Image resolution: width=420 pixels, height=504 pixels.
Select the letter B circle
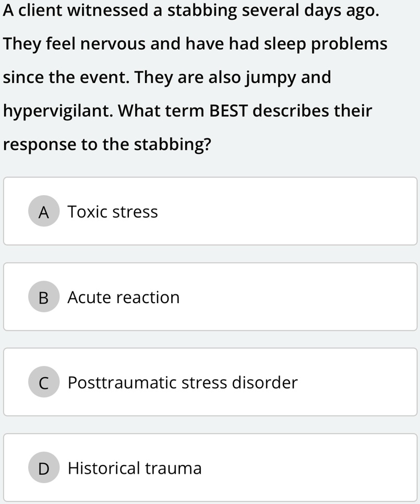coord(44,297)
